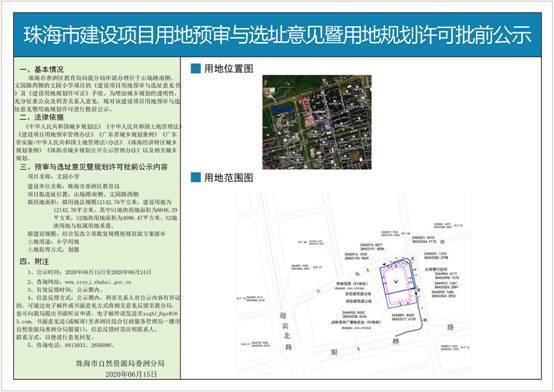
Task: Open the satellite location map thumbnail
Action: [x=317, y=122]
